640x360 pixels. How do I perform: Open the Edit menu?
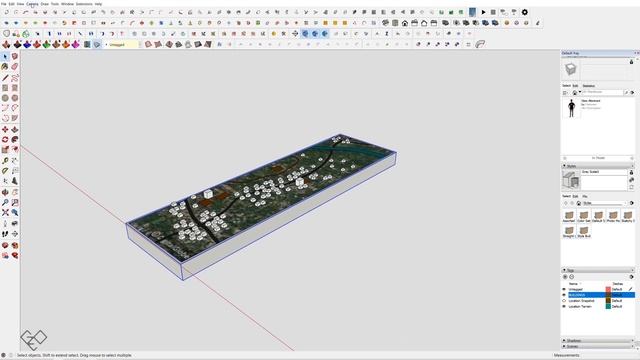tap(11, 4)
